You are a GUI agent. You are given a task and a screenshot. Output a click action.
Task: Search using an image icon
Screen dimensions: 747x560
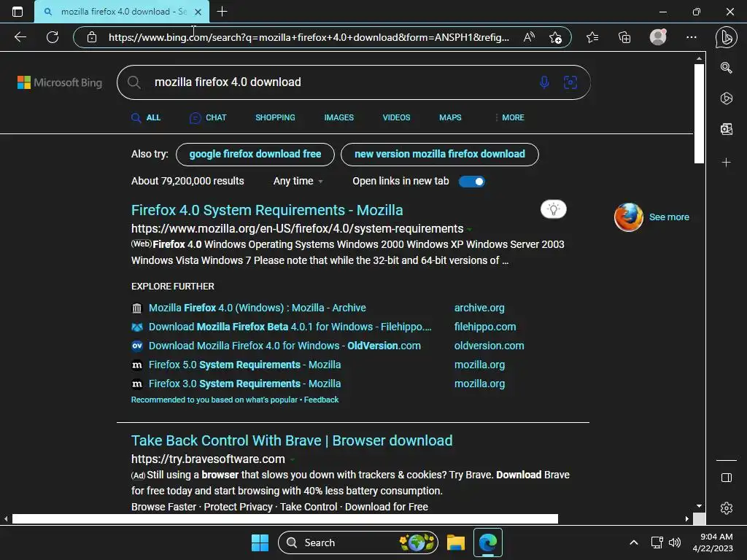click(x=570, y=82)
